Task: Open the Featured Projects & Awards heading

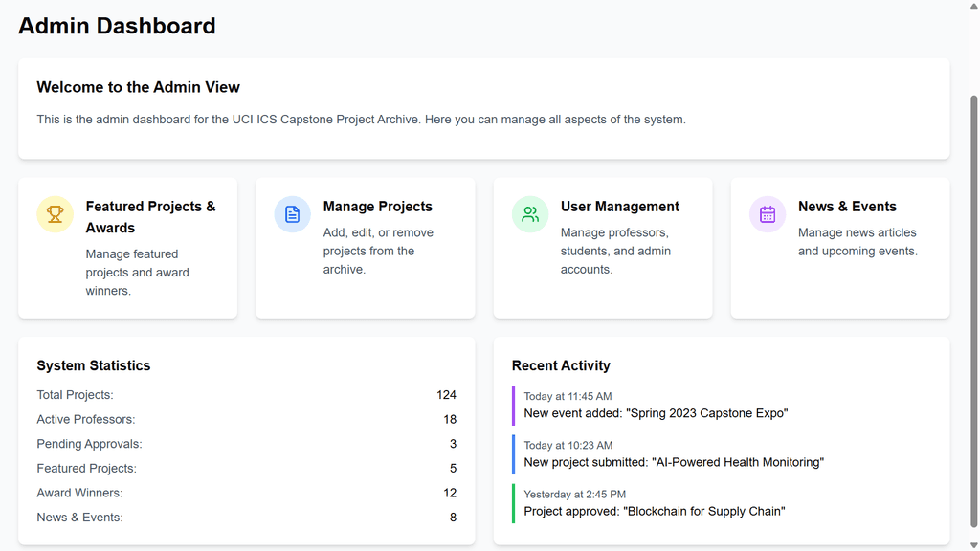Action: pyautogui.click(x=150, y=217)
